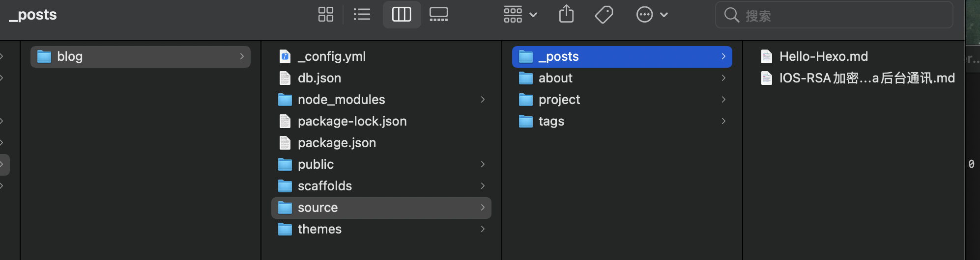The image size is (980, 260).
Task: Expand node_modules folder chevron
Action: 483,100
